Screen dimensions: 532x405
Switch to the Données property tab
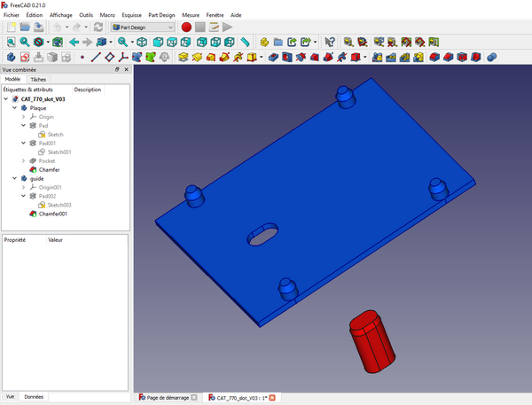click(34, 396)
